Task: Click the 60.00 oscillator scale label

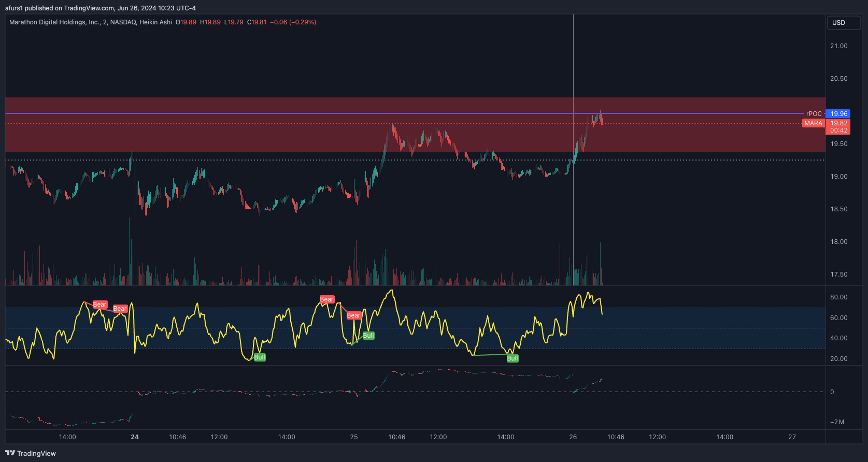Action: (839, 318)
